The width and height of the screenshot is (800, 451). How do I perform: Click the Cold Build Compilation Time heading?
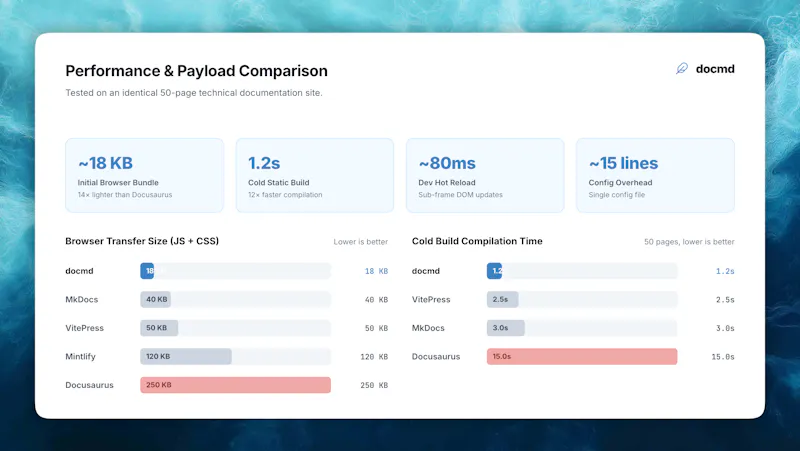(x=477, y=241)
